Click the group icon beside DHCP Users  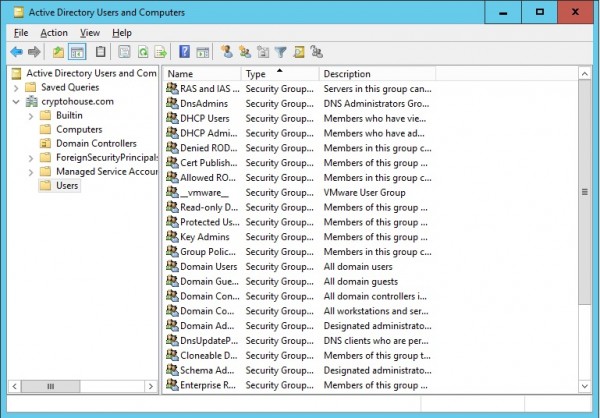tap(172, 118)
